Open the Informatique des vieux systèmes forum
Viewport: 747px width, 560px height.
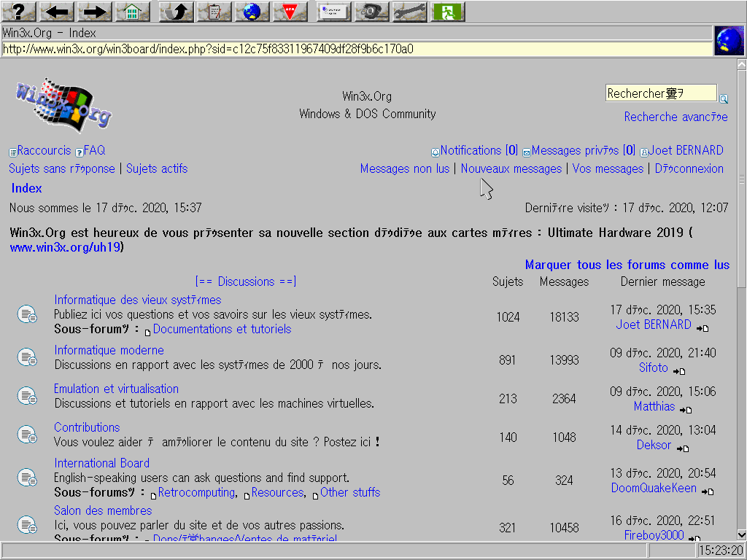(x=137, y=300)
